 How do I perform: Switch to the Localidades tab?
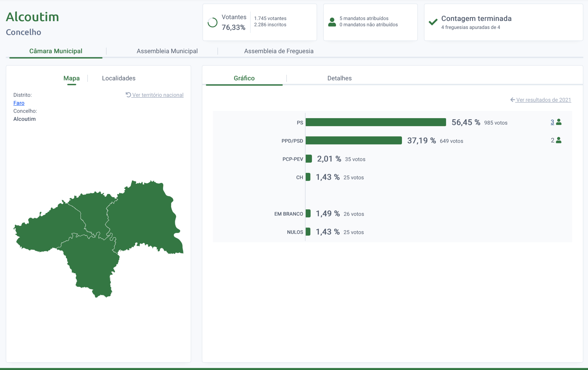pyautogui.click(x=119, y=78)
